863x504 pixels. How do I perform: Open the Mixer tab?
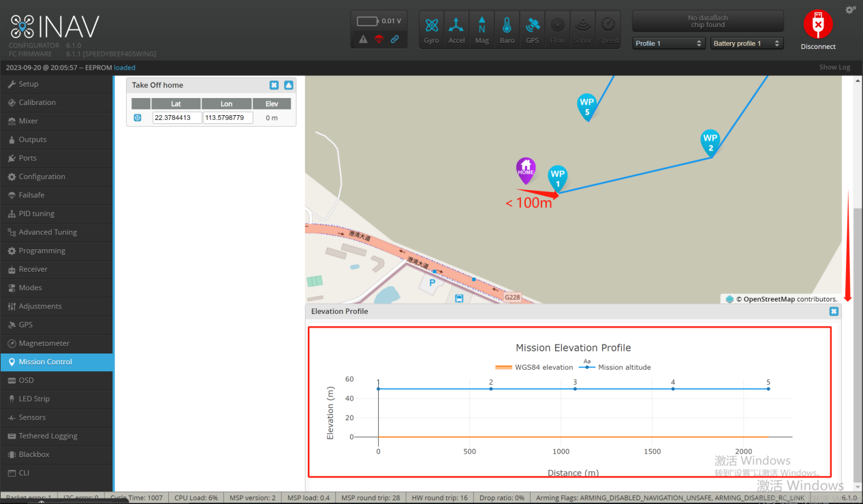(x=57, y=121)
